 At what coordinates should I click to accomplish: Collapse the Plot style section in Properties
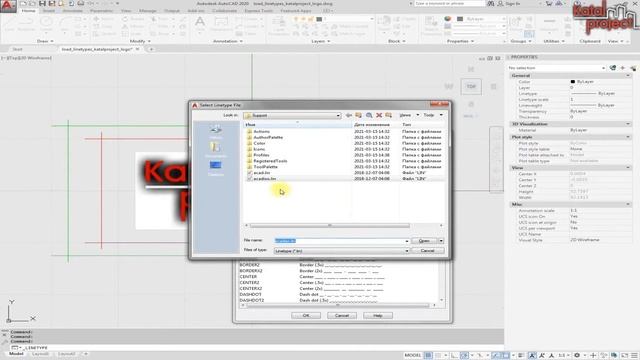pyautogui.click(x=628, y=137)
